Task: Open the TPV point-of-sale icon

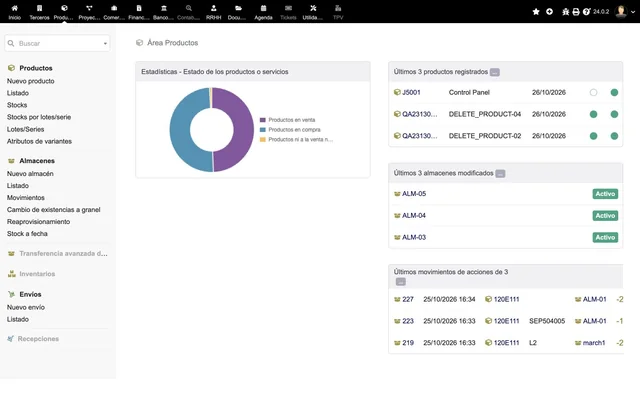Action: pos(338,8)
